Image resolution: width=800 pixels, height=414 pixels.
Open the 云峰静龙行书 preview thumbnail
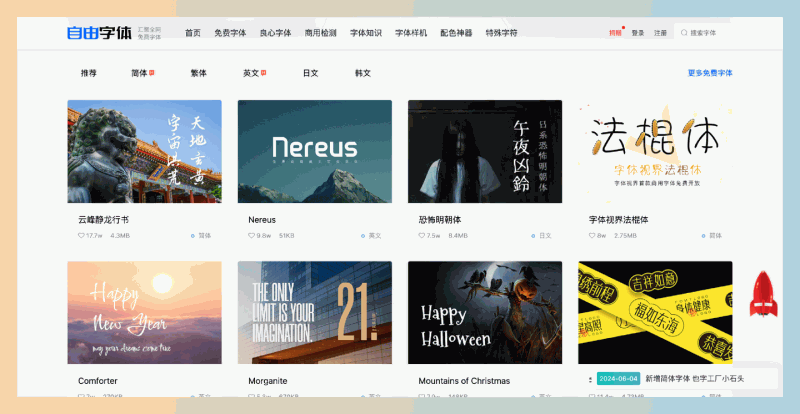pos(144,152)
